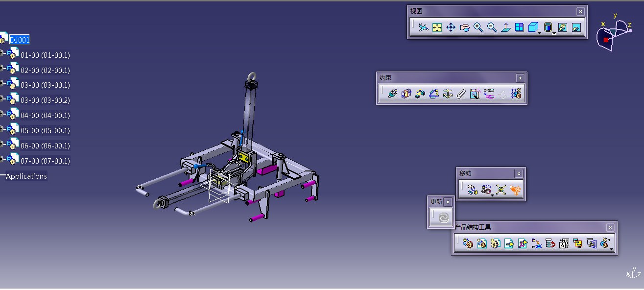Viewport: 644px width, 290px height.
Task: Click the Swap Visible Space icon
Action: click(x=576, y=27)
